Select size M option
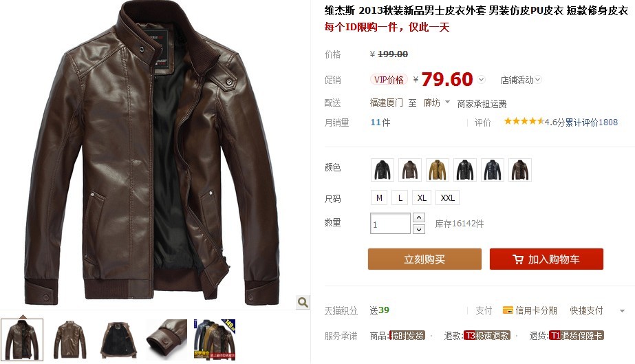 [379, 197]
